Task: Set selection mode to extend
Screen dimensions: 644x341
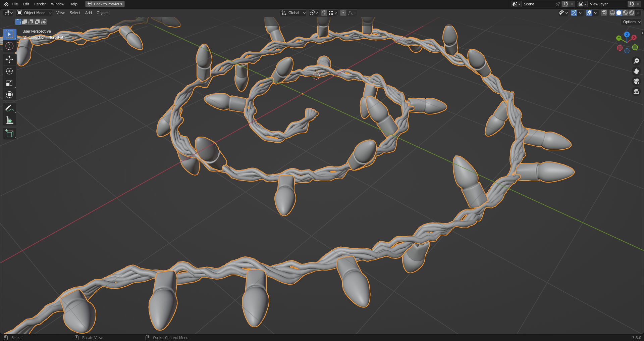Action: point(24,22)
